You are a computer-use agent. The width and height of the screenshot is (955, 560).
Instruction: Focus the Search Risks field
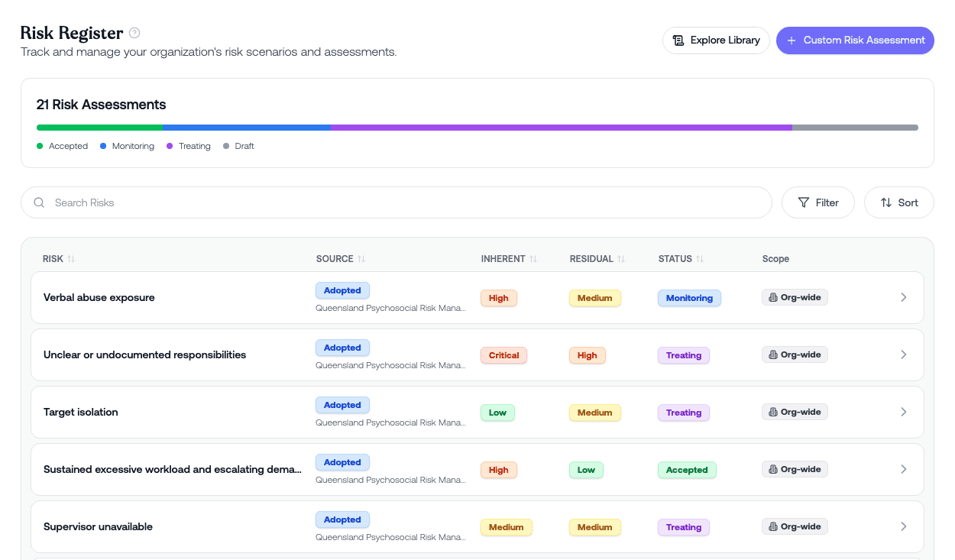pyautogui.click(x=397, y=202)
